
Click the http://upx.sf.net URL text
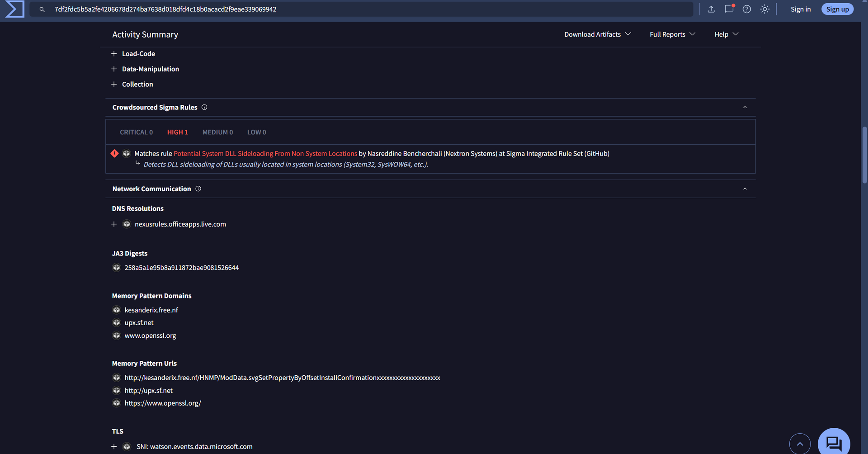[149, 390]
